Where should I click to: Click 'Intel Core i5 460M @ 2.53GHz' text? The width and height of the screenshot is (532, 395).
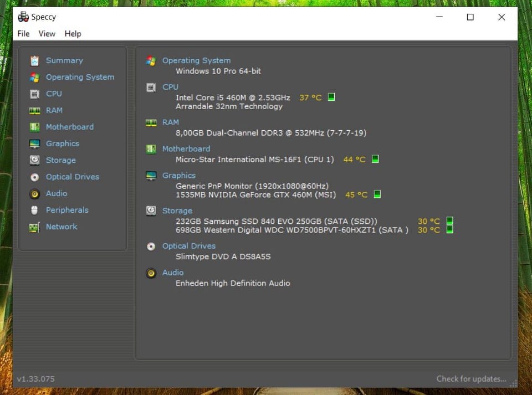233,98
